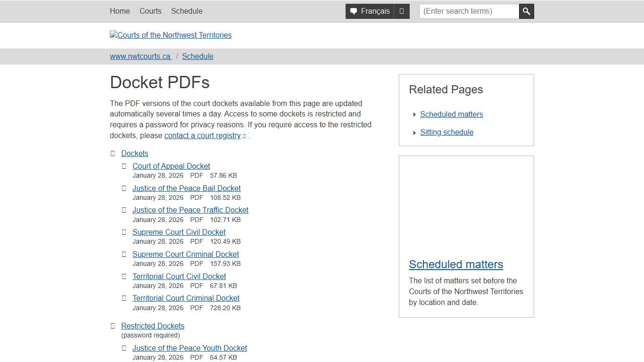644x362 pixels.
Task: Click the icon beside Restricted Dockets
Action: [x=113, y=326]
